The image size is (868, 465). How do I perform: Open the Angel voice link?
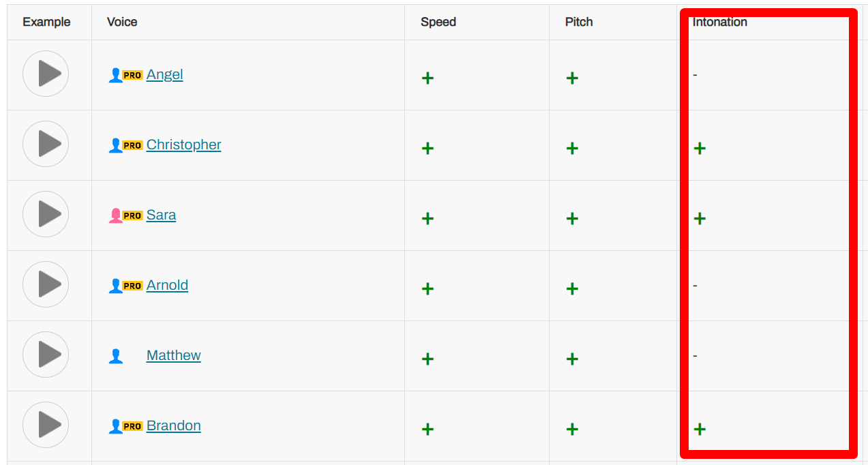pos(164,74)
